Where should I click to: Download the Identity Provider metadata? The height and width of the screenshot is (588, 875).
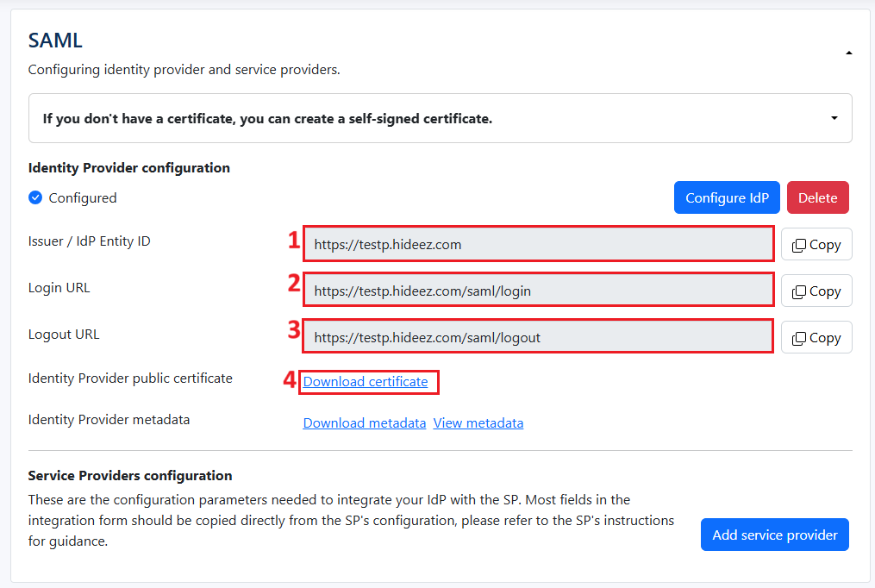(364, 423)
